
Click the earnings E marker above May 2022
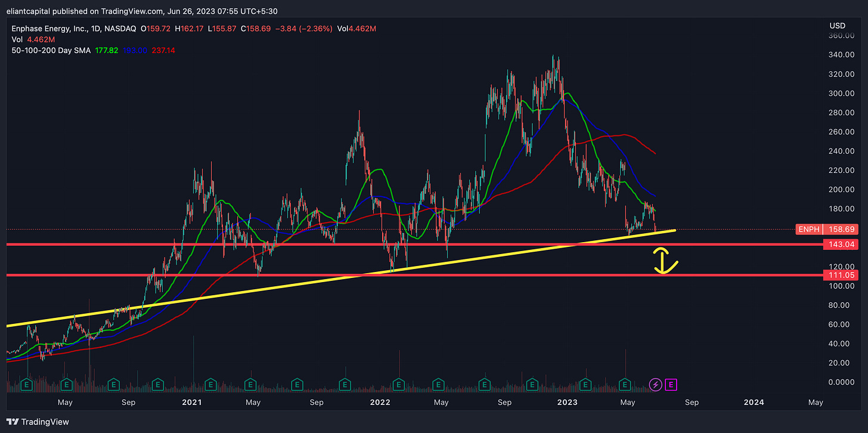[438, 385]
